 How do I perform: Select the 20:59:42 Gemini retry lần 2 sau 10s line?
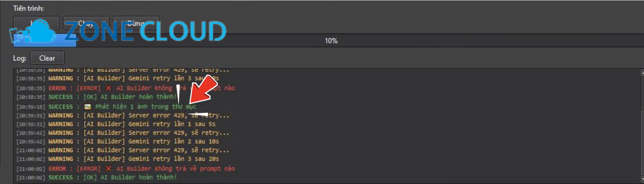click(117, 141)
